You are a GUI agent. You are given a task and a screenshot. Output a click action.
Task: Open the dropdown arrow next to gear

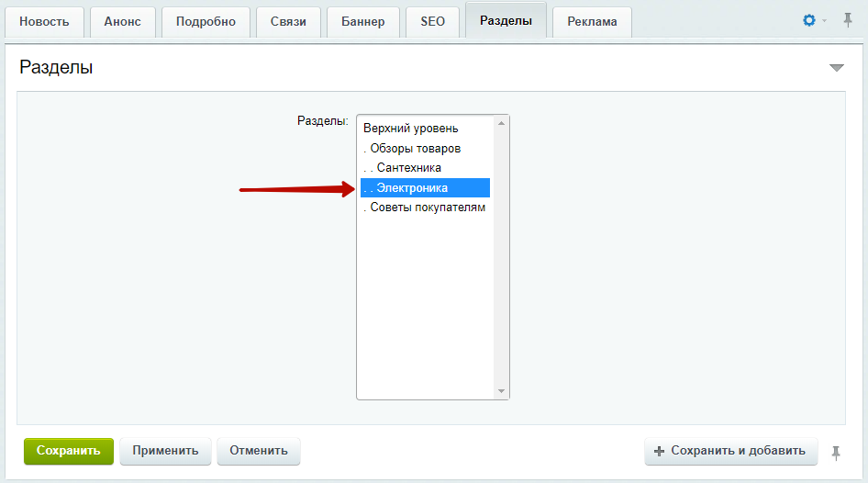click(x=824, y=21)
